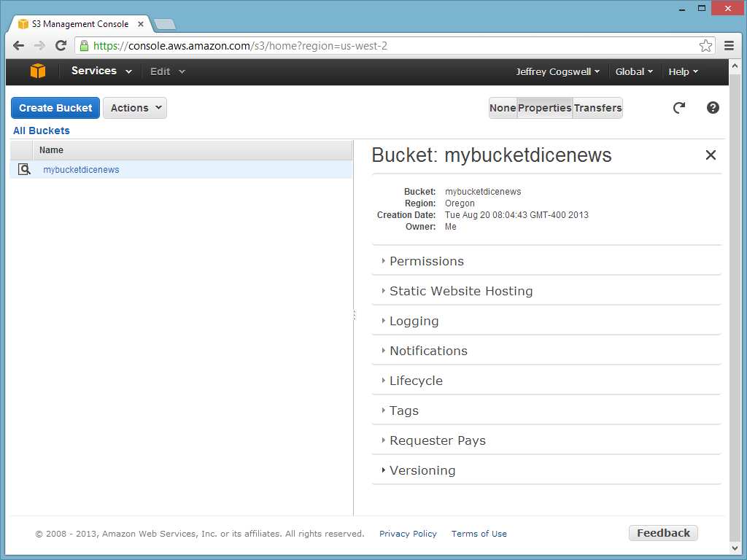747x560 pixels.
Task: Reload the page in the browser
Action: coord(61,46)
